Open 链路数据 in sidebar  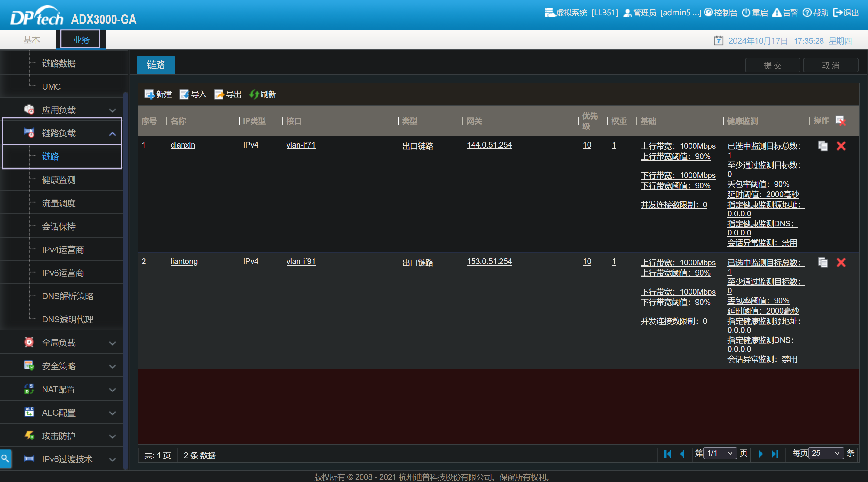click(59, 63)
